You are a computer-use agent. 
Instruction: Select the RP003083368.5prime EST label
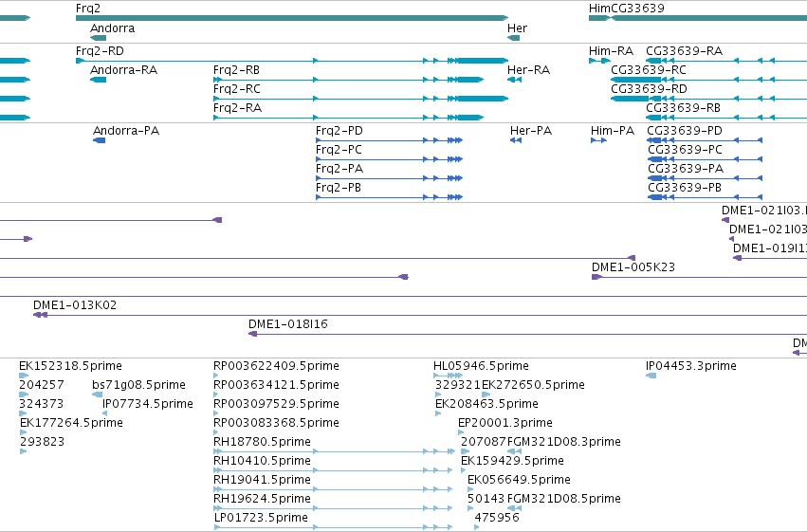pyautogui.click(x=276, y=423)
